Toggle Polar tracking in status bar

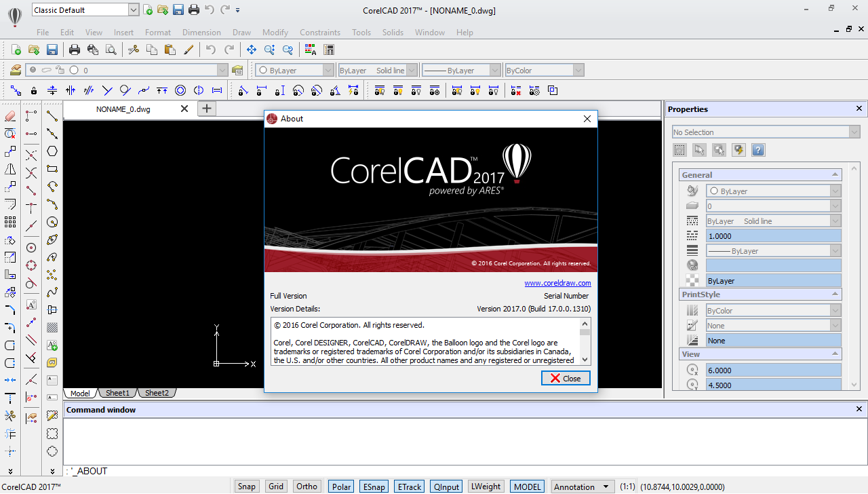tap(342, 487)
